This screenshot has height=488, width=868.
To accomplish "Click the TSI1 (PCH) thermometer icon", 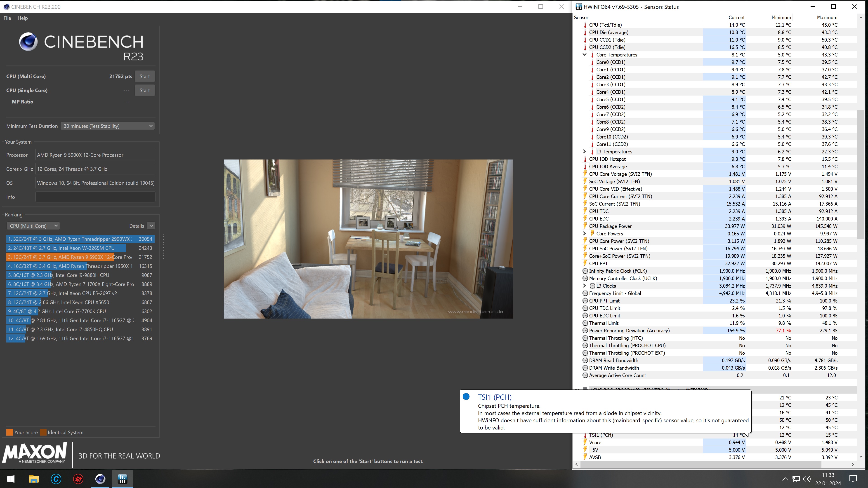I will [585, 435].
